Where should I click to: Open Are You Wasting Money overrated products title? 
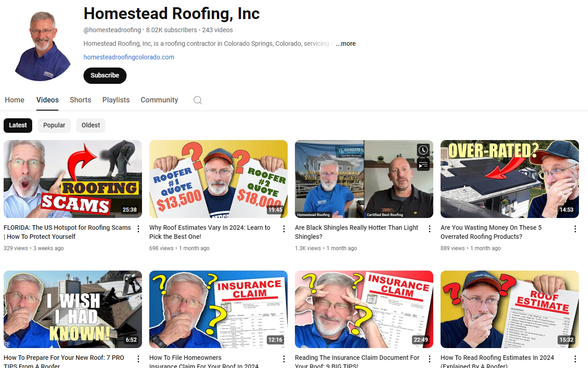[491, 232]
